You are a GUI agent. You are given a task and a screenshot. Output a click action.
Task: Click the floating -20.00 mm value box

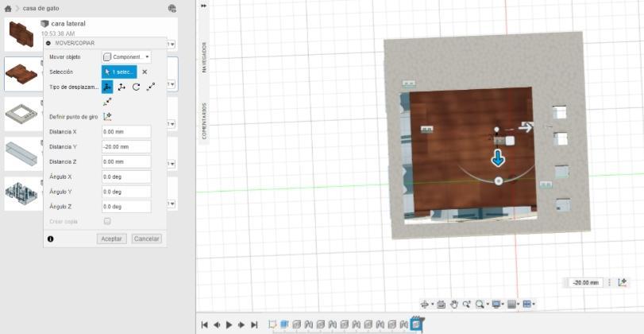point(586,282)
